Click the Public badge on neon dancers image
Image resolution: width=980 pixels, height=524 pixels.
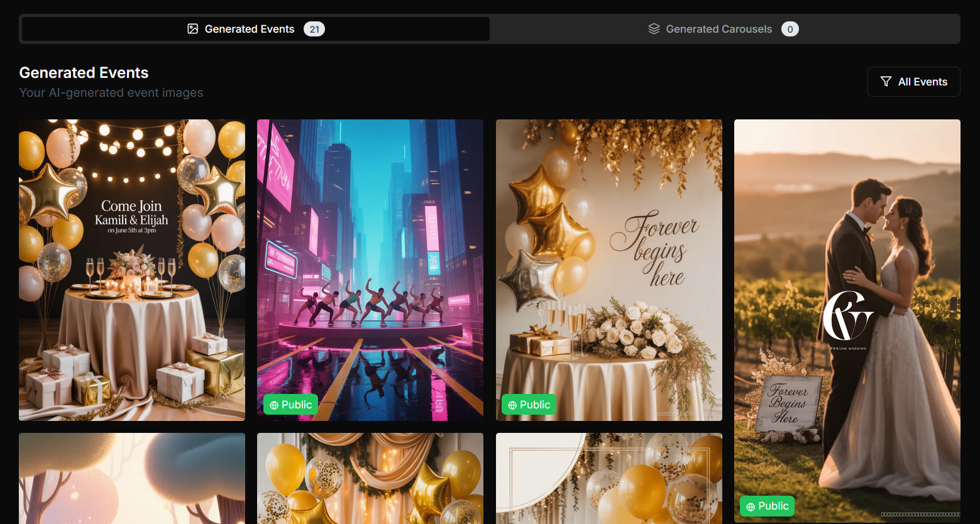[x=290, y=405]
